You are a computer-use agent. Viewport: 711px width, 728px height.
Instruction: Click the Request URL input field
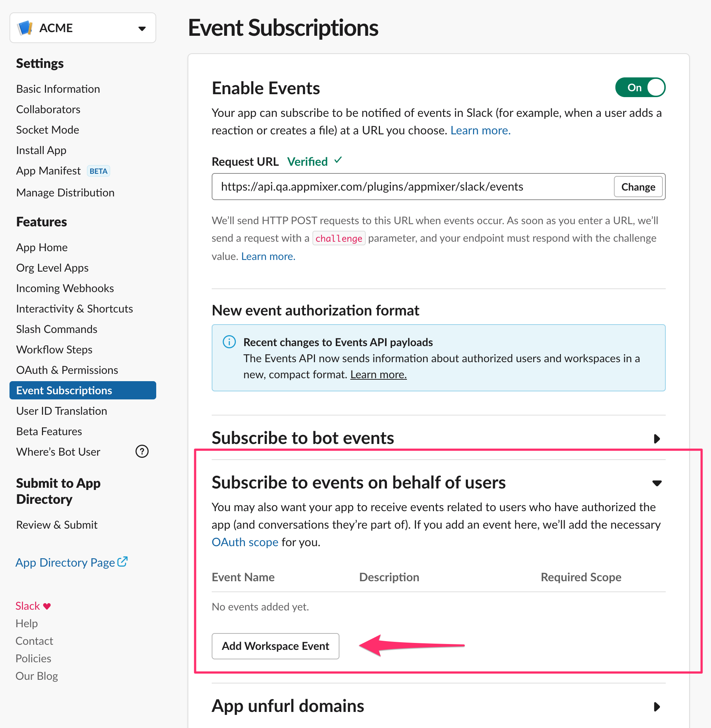411,187
